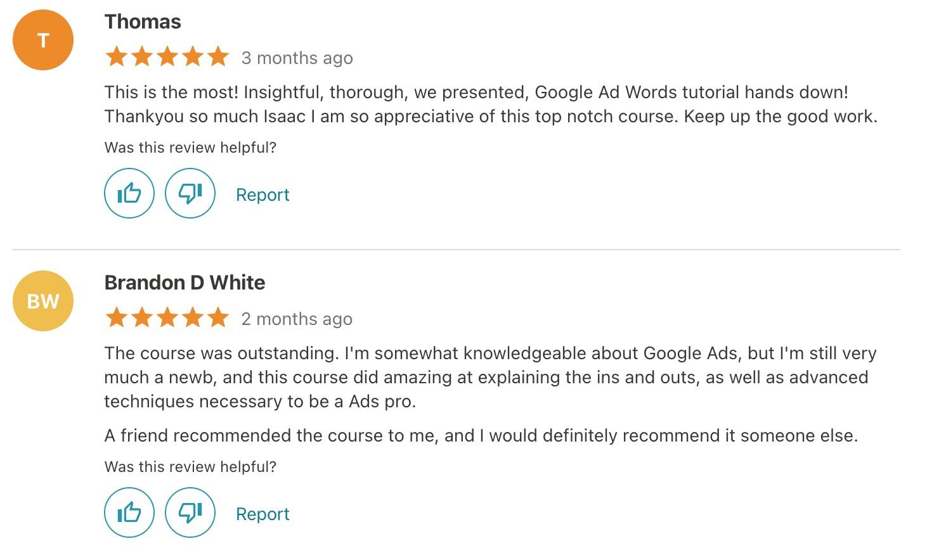Report Thomas's review
The height and width of the screenshot is (560, 946).
point(262,194)
